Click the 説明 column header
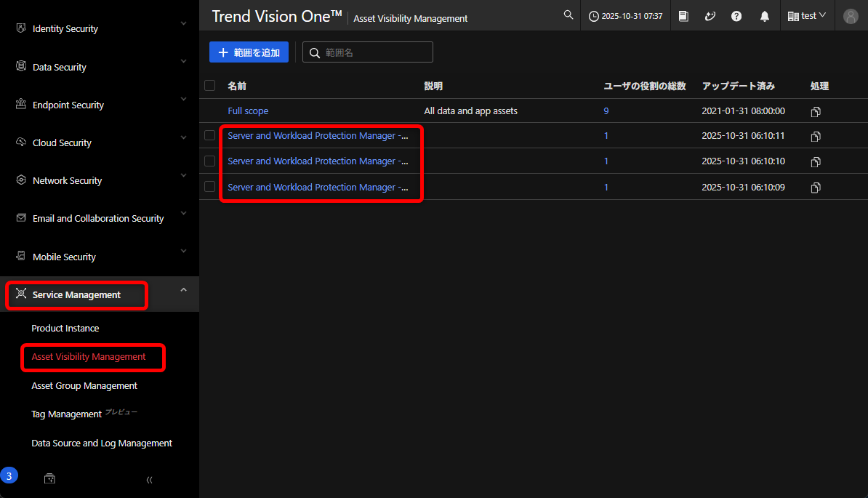Image resolution: width=868 pixels, height=498 pixels. (433, 86)
